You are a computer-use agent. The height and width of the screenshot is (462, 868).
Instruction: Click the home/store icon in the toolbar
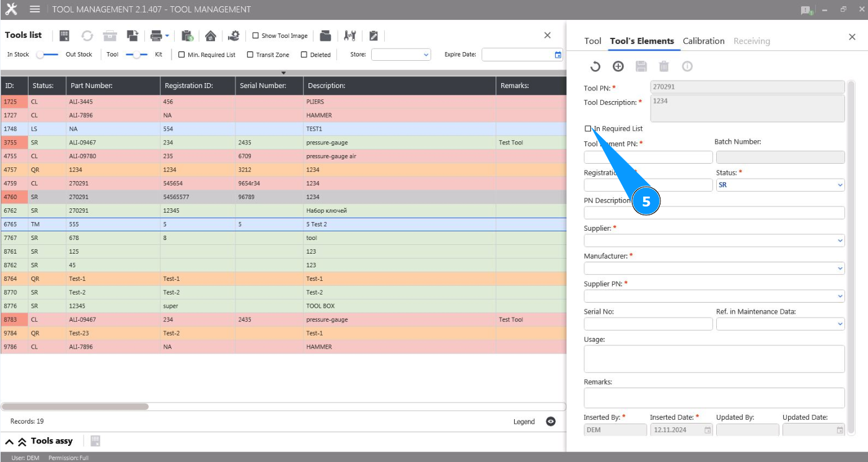click(x=211, y=36)
